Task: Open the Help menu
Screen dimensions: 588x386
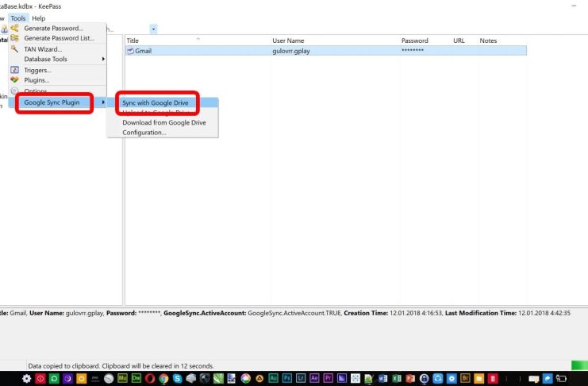Action: 38,18
